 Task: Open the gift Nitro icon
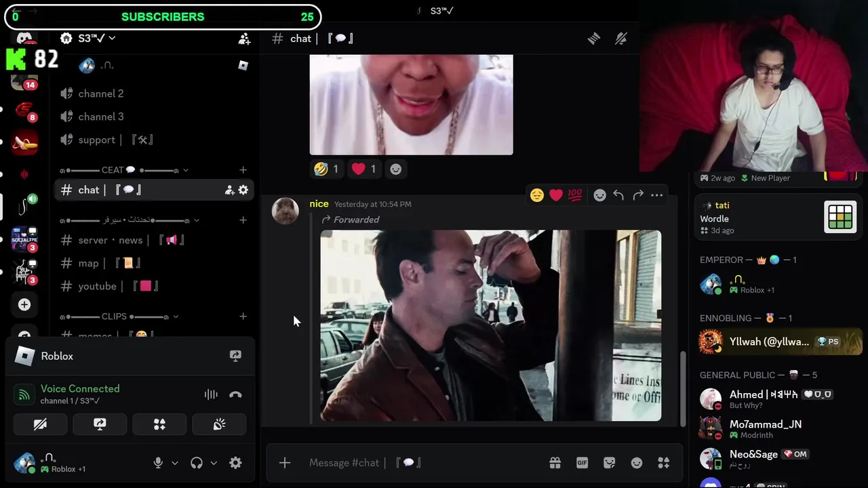[555, 463]
